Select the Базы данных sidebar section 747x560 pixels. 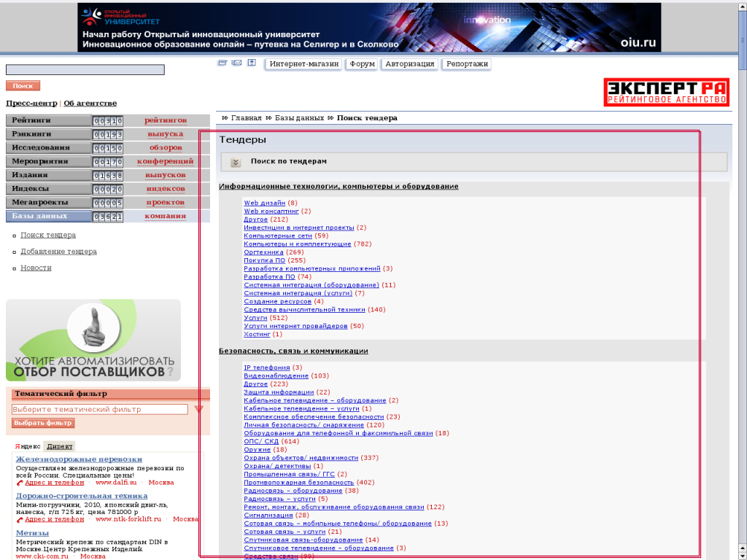click(48, 216)
